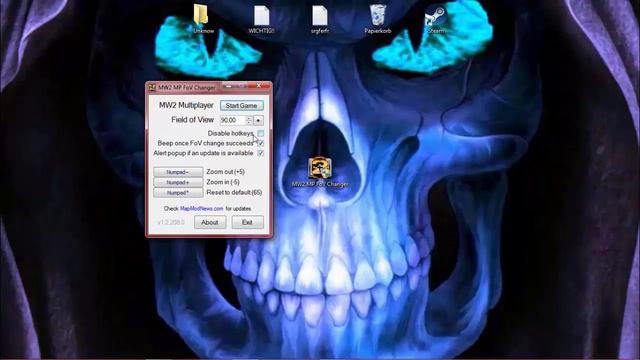Click the 'Zoom out (+5)' label

pyautogui.click(x=225, y=172)
